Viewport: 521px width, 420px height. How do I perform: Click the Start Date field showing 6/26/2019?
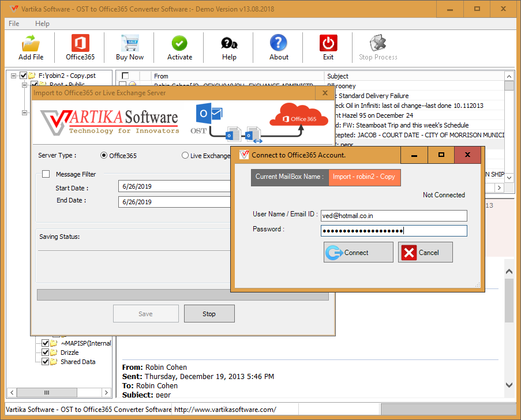(174, 186)
